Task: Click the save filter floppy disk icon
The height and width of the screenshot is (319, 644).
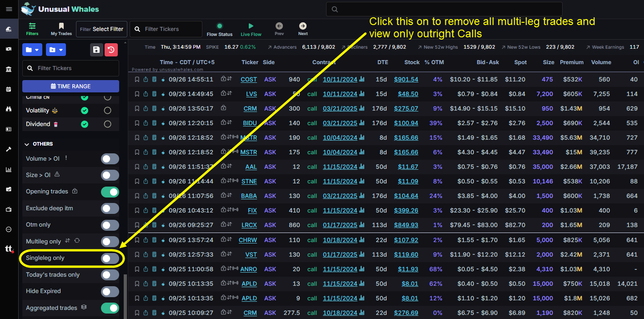Action: coord(96,50)
